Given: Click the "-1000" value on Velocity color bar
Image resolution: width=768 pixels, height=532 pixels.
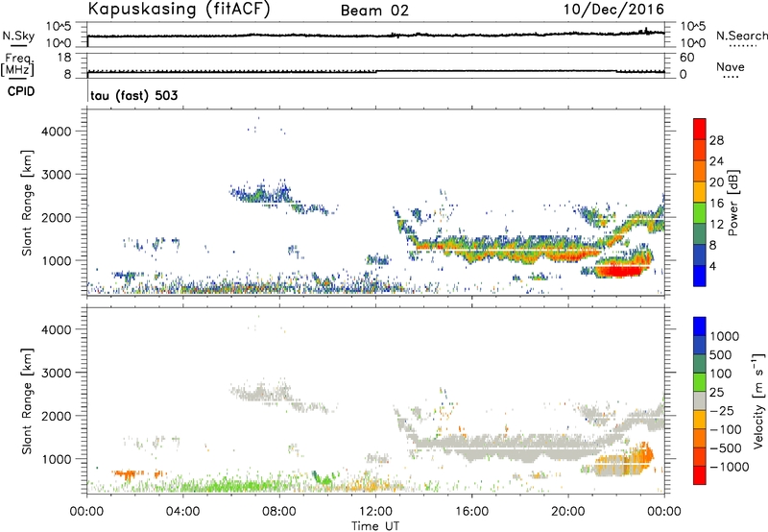Looking at the screenshot, I should coord(729,467).
